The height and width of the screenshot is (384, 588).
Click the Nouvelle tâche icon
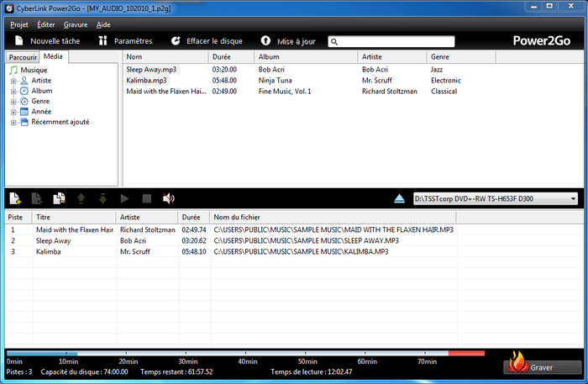[x=19, y=40]
